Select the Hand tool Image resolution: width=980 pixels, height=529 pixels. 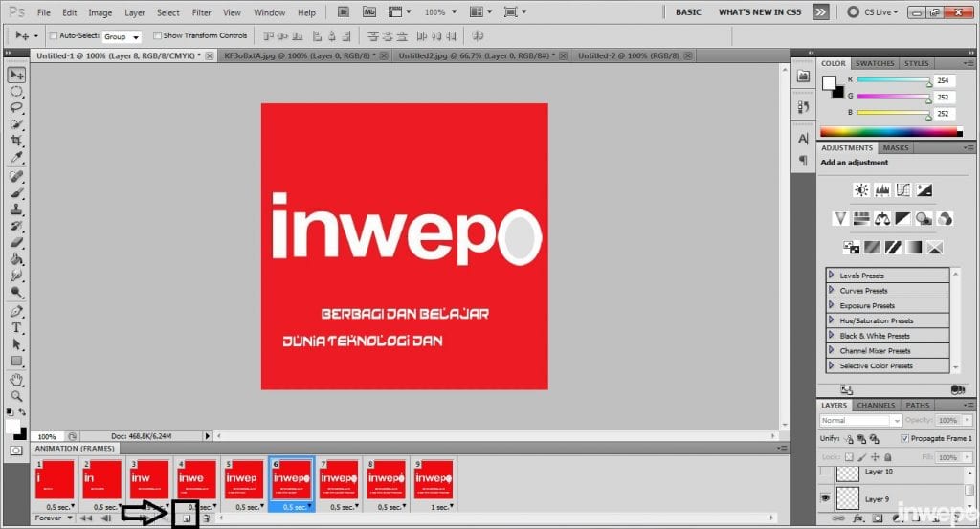16,379
